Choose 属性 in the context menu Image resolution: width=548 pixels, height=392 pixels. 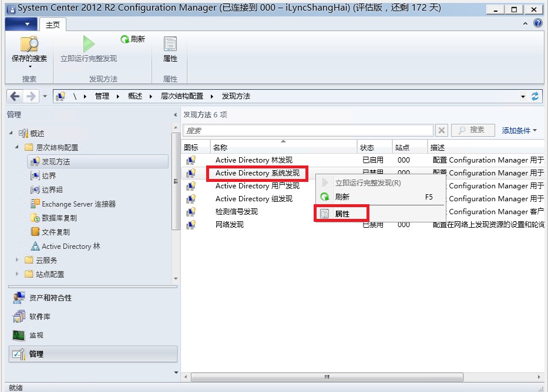click(x=381, y=214)
